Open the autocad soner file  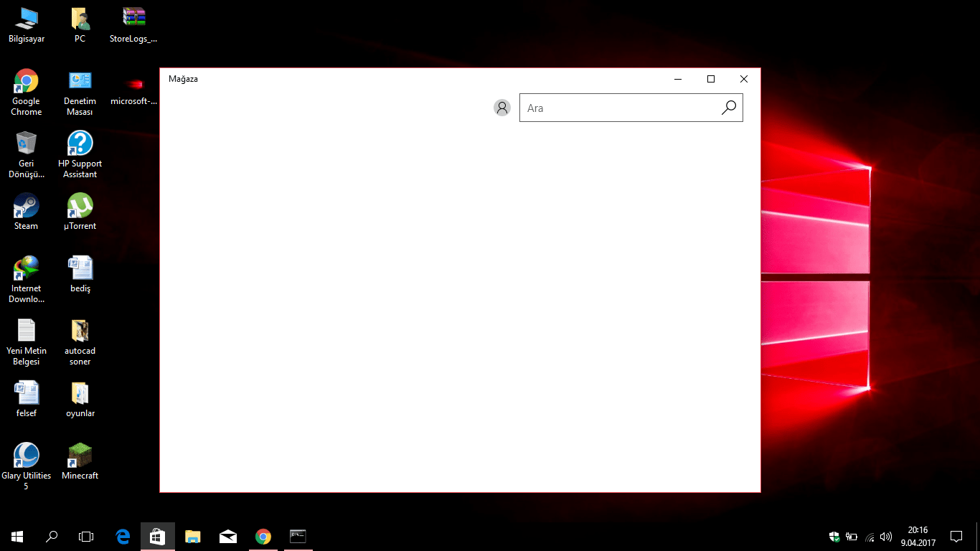[x=79, y=331]
